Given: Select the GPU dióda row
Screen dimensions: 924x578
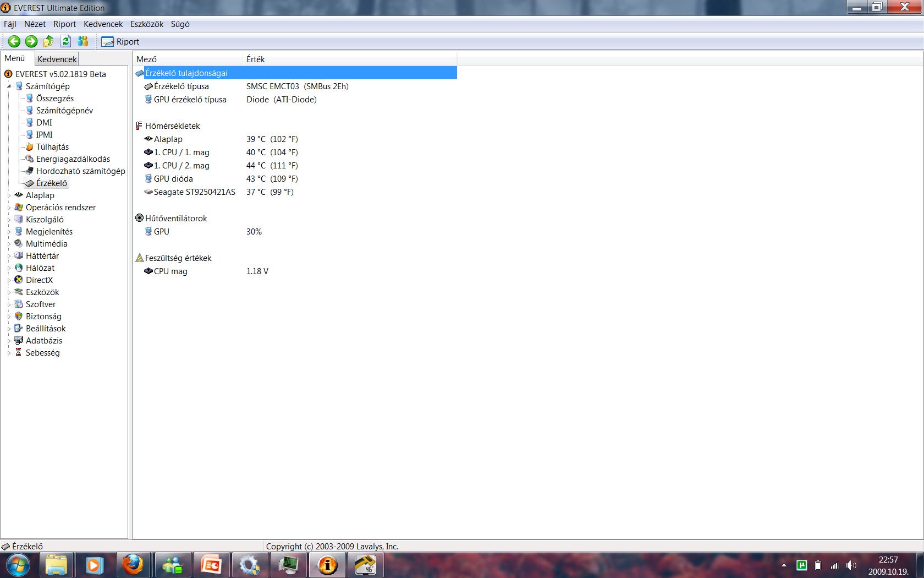Looking at the screenshot, I should point(295,179).
